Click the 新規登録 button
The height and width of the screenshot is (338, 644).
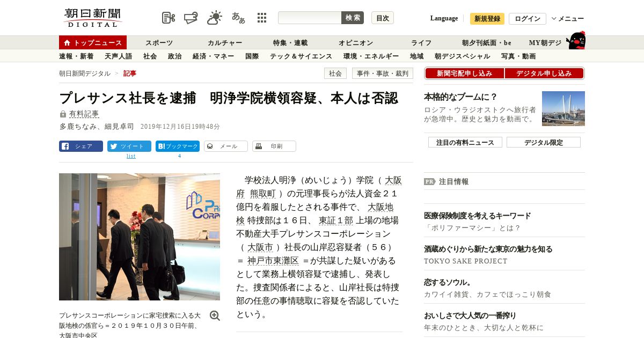tap(487, 19)
